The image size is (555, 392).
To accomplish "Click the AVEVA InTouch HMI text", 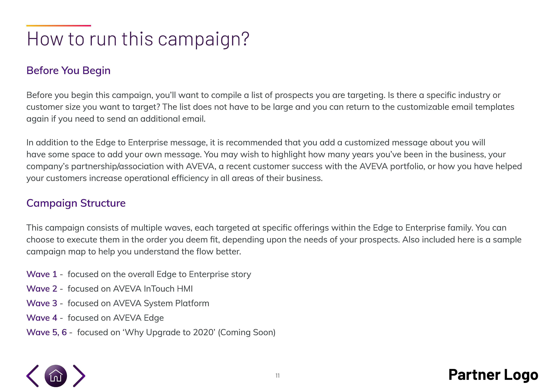I will tap(153, 289).
